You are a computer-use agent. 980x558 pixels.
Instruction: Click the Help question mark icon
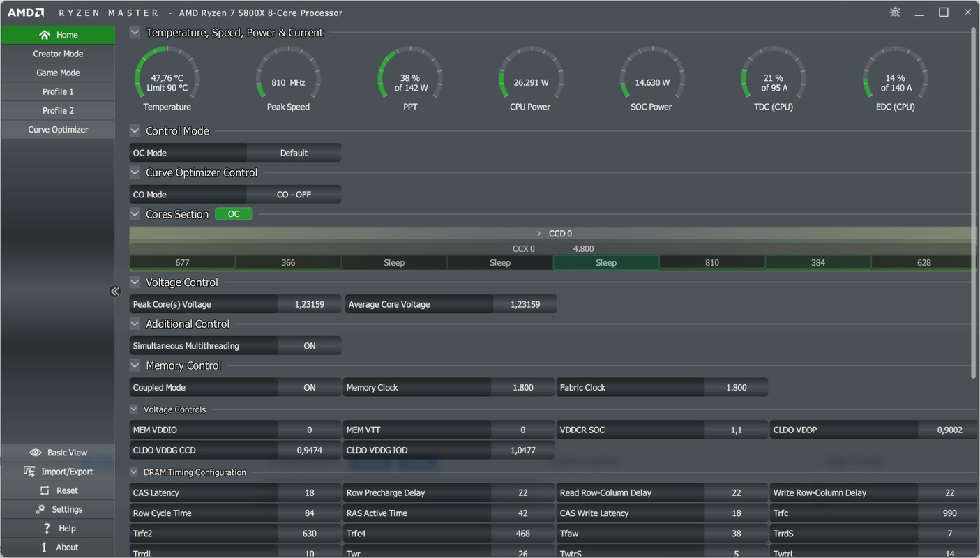47,528
